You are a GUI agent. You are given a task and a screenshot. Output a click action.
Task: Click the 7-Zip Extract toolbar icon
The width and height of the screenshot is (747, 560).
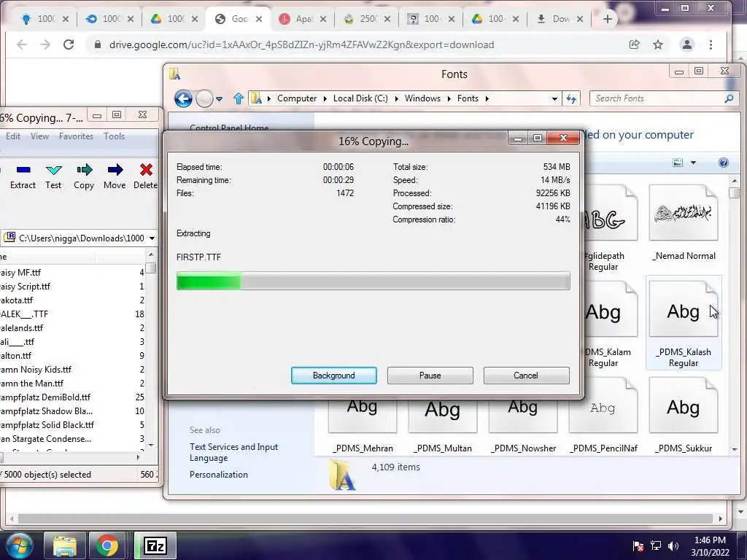coord(23,170)
